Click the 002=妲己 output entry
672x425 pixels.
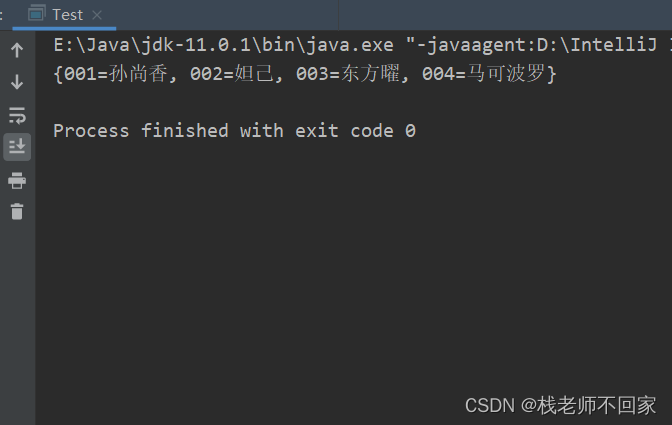click(231, 74)
